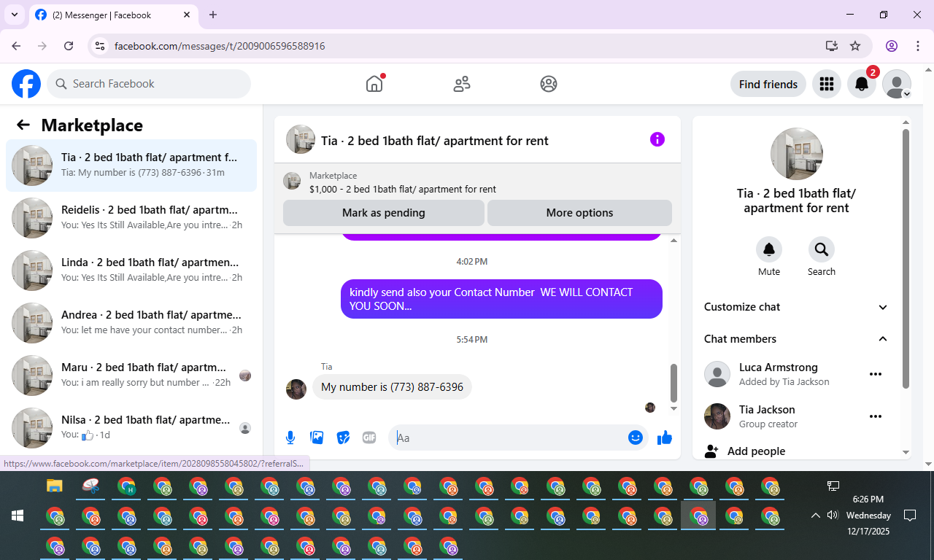Viewport: 934px width, 560px height.
Task: Open the emoji picker in message box
Action: coord(636,437)
